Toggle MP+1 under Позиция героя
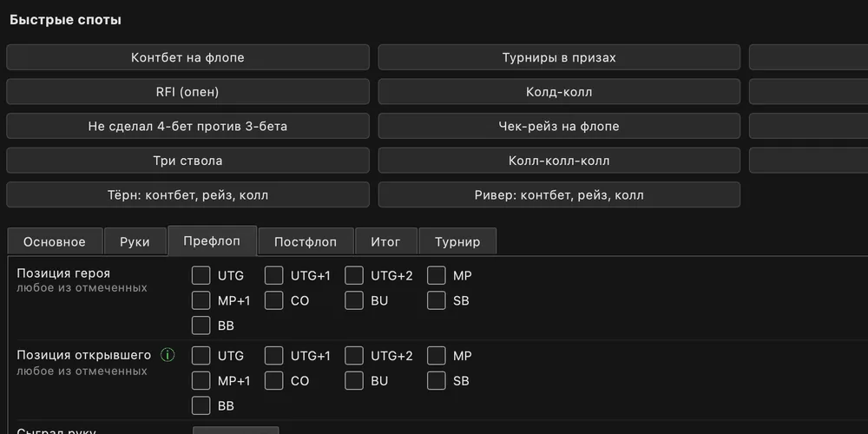The image size is (868, 434). [201, 300]
